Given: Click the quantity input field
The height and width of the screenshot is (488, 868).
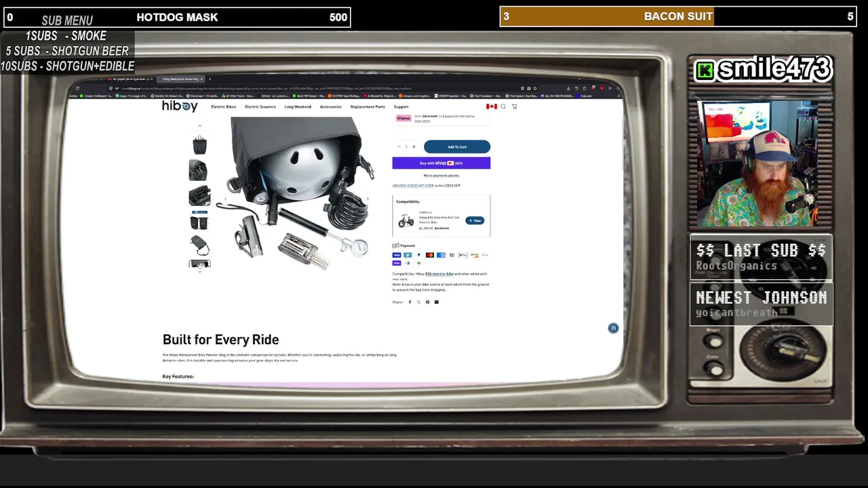Looking at the screenshot, I should coord(406,147).
